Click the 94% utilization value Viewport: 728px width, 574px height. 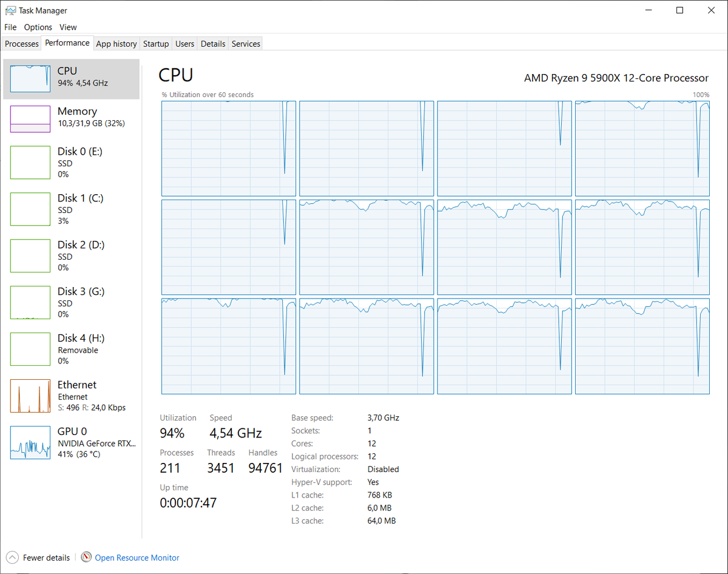[x=172, y=433]
